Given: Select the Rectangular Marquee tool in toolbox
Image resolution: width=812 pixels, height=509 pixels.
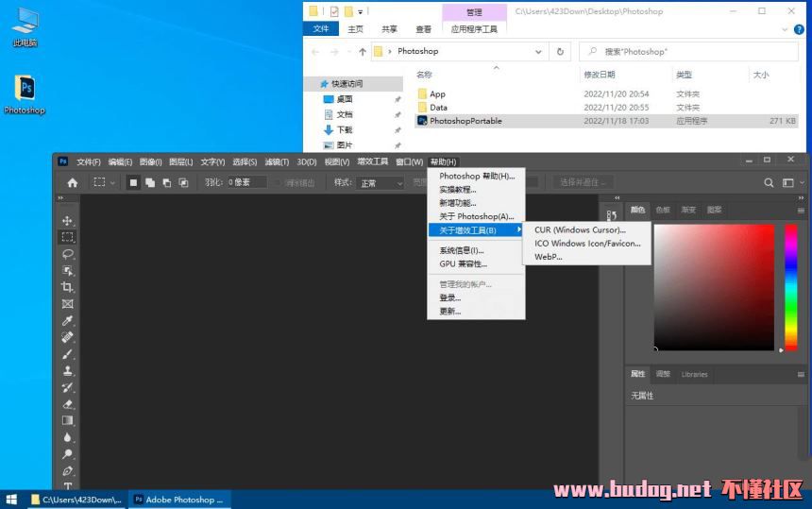Looking at the screenshot, I should point(67,237).
